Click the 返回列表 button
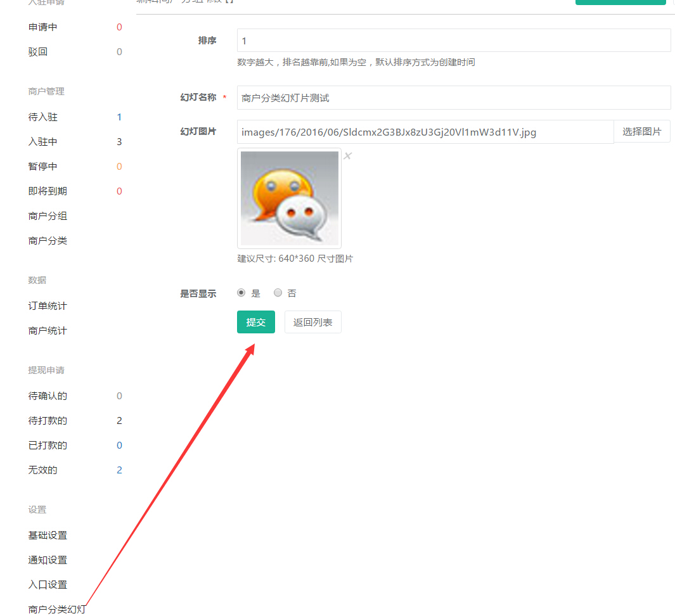This screenshot has width=675, height=616. point(312,322)
